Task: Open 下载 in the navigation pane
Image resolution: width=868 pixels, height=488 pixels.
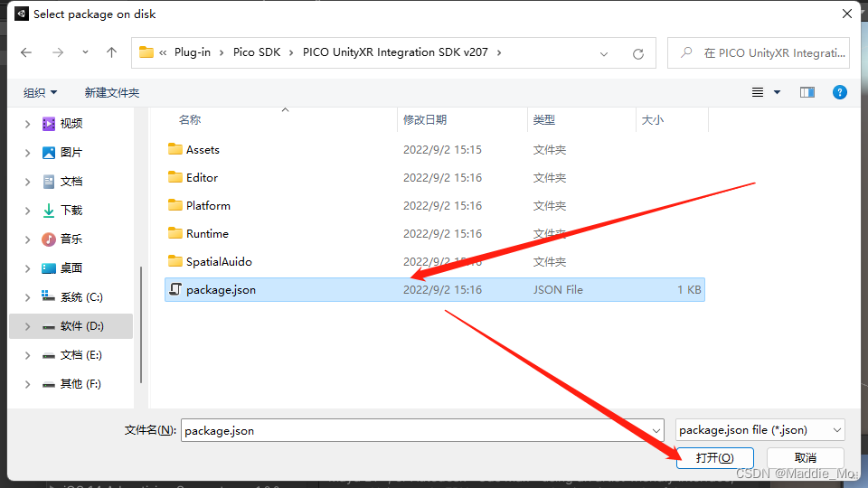Action: [x=71, y=211]
